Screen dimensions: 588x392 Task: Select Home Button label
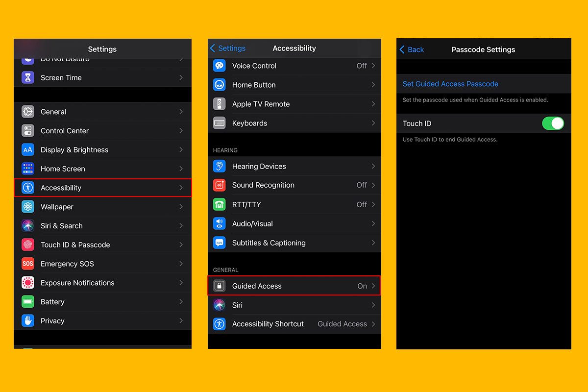coord(254,85)
